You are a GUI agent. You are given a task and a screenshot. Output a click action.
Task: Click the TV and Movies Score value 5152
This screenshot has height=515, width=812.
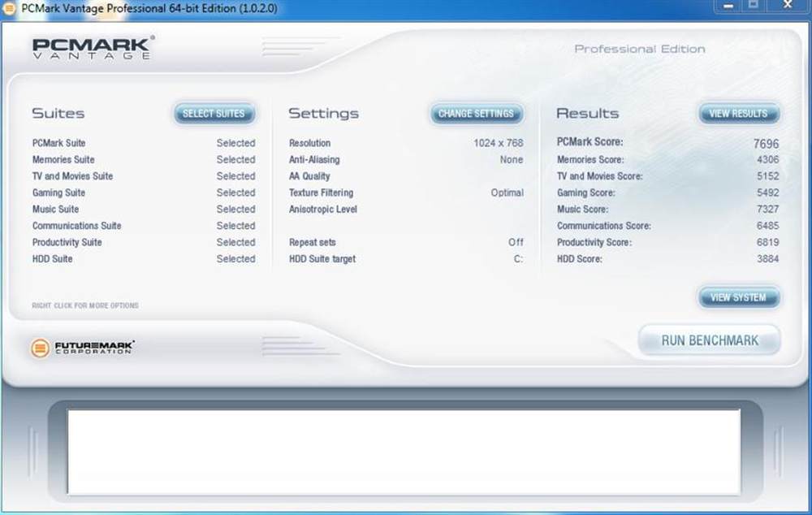coord(767,176)
